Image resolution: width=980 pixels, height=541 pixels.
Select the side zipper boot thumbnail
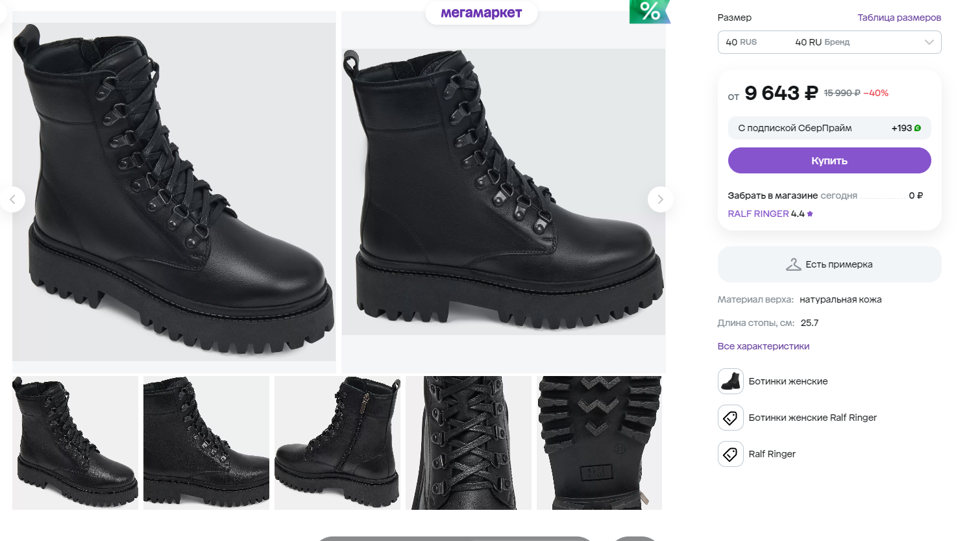[x=337, y=442]
